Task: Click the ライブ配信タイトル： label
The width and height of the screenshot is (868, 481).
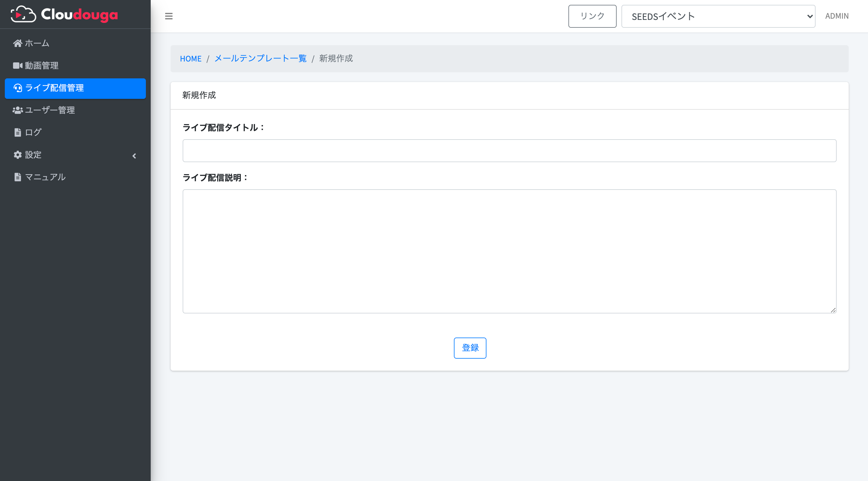Action: (224, 128)
